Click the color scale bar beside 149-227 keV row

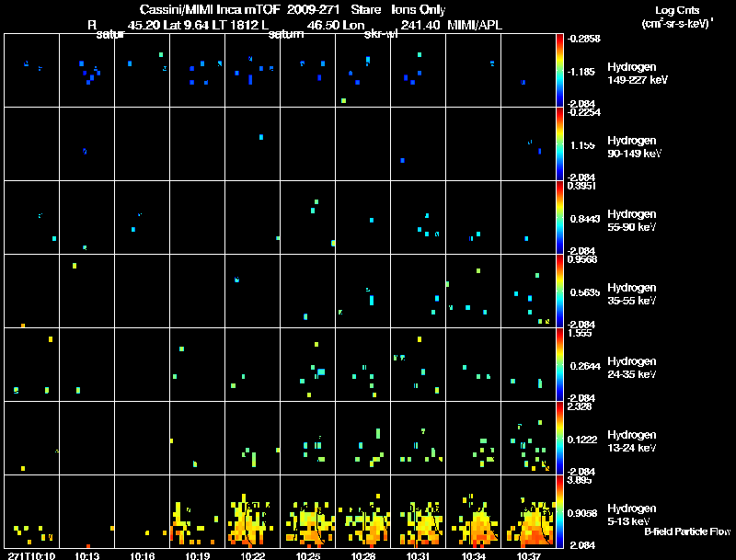point(559,71)
